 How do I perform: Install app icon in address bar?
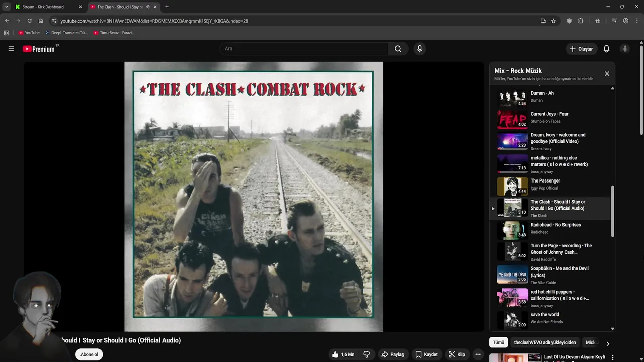click(x=543, y=21)
